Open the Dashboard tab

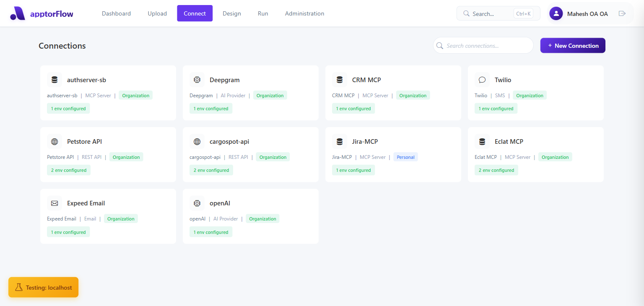click(116, 13)
